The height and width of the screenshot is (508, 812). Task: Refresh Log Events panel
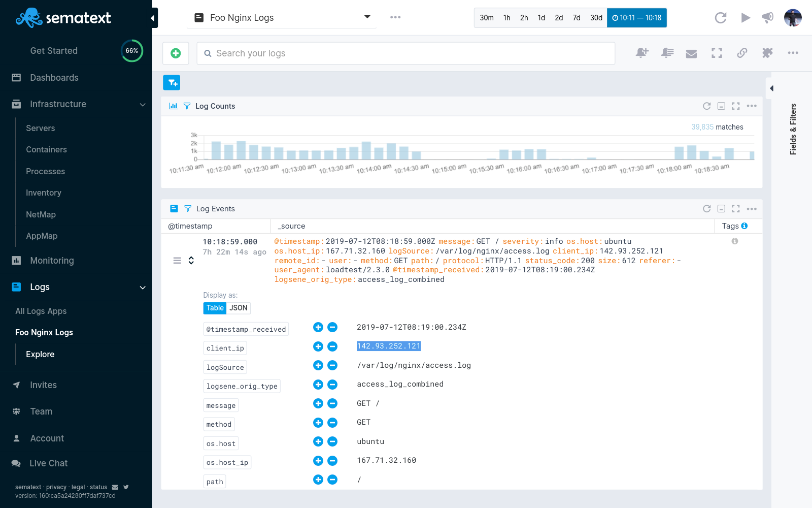coord(706,209)
